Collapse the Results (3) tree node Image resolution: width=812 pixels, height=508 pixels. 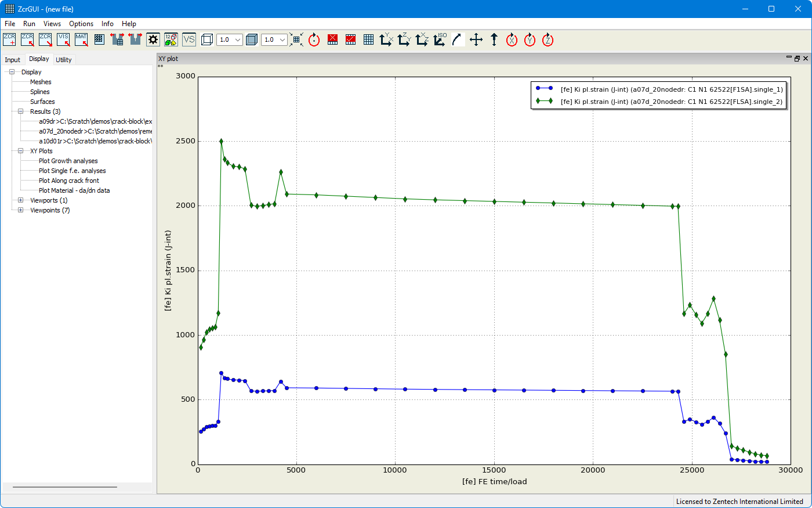20,111
